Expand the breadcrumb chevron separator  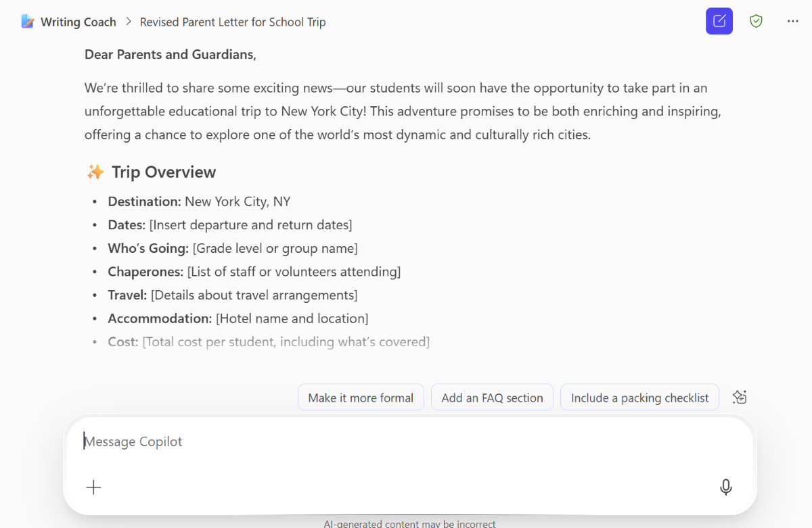click(127, 21)
